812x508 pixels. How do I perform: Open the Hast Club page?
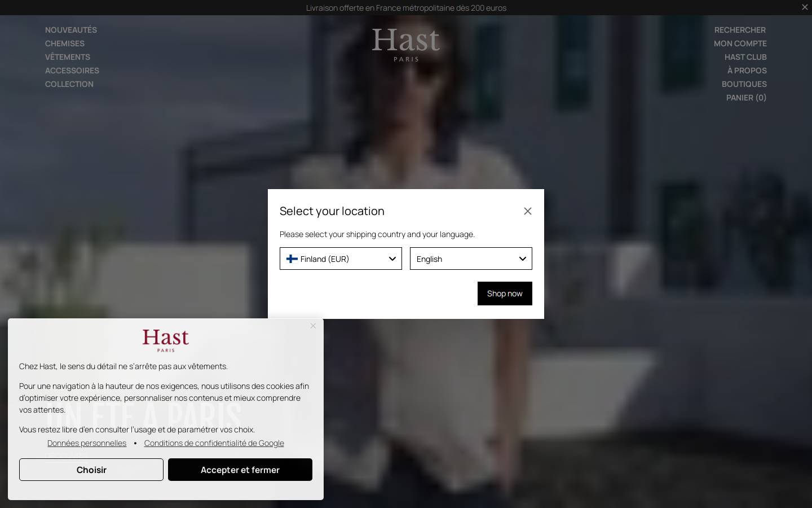click(x=745, y=57)
